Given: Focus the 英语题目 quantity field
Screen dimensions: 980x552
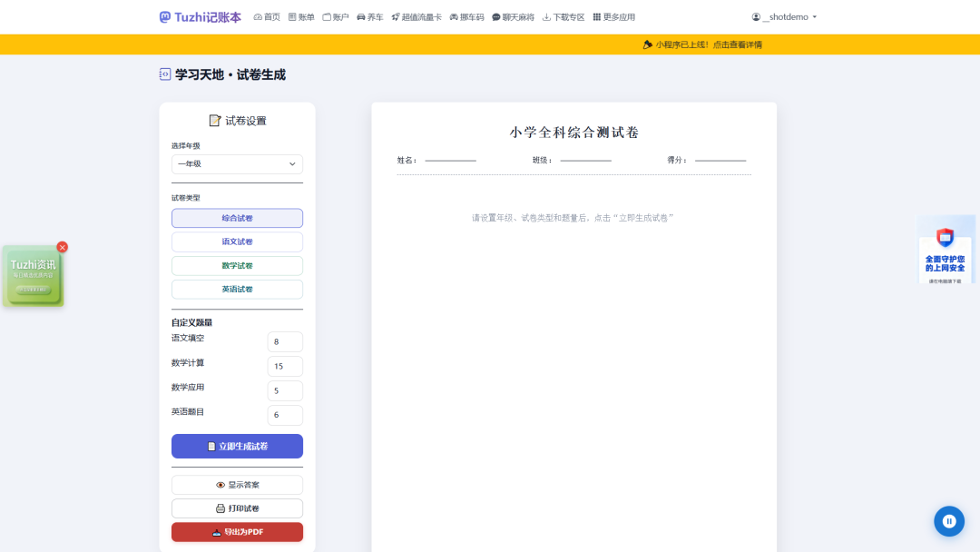Looking at the screenshot, I should [285, 415].
